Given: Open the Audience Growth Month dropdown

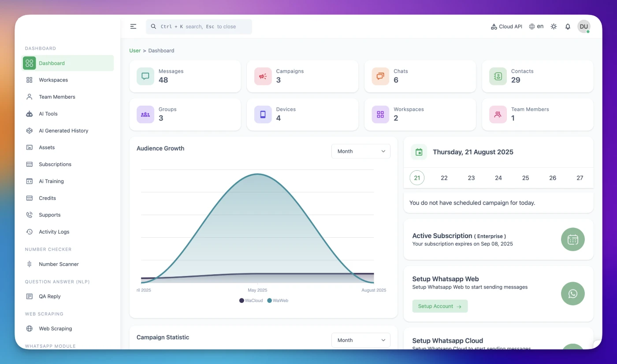Looking at the screenshot, I should point(361,151).
